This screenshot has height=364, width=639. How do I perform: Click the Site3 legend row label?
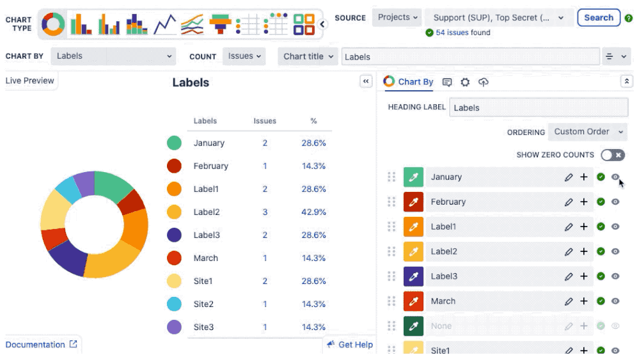[204, 328]
